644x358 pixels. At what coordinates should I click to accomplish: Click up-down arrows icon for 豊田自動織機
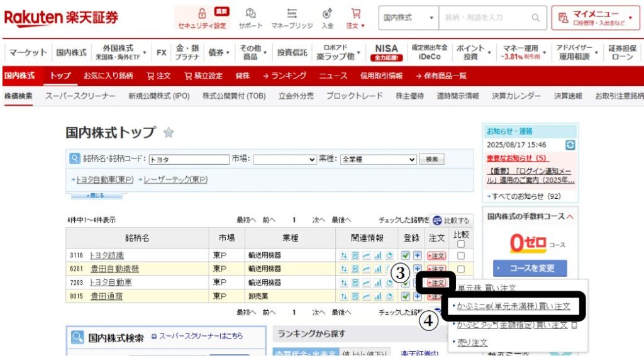[344, 269]
